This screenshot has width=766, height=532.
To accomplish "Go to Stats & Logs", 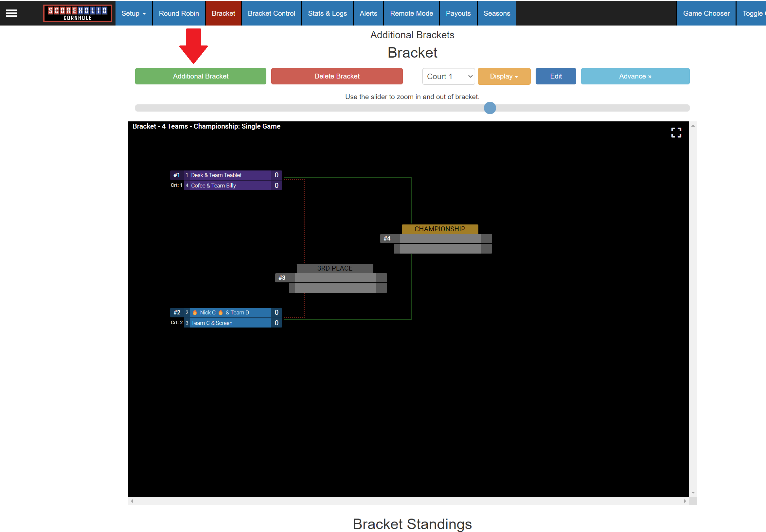I will (327, 13).
